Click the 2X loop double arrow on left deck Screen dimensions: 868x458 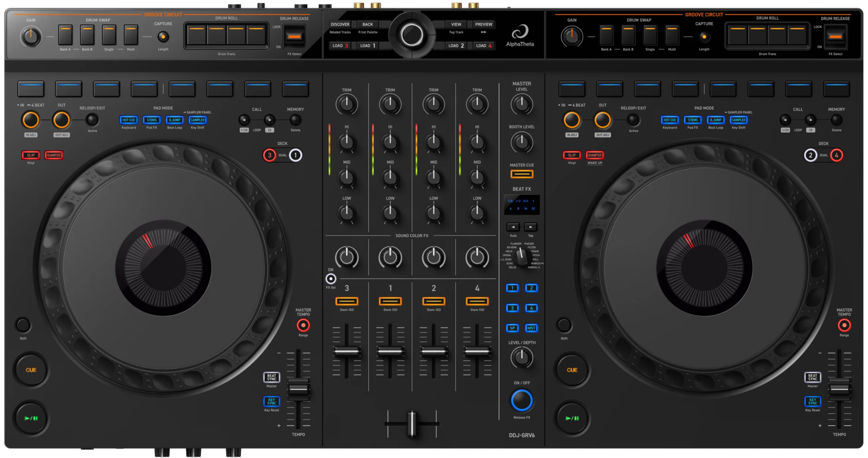pyautogui.click(x=270, y=120)
